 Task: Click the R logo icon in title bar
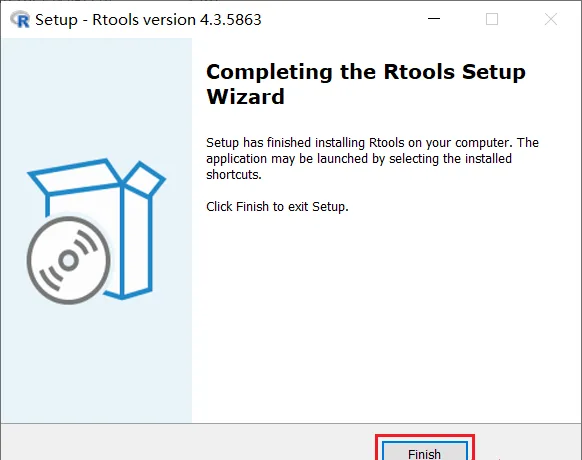point(20,20)
